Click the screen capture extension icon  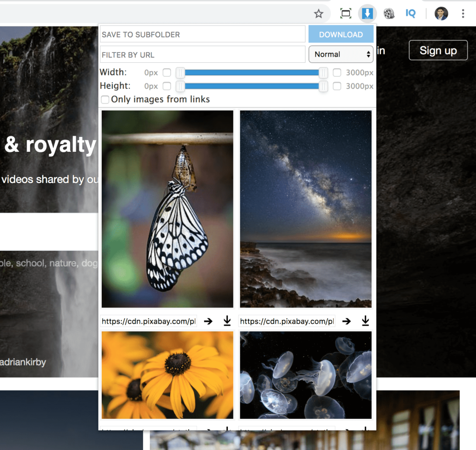(345, 13)
